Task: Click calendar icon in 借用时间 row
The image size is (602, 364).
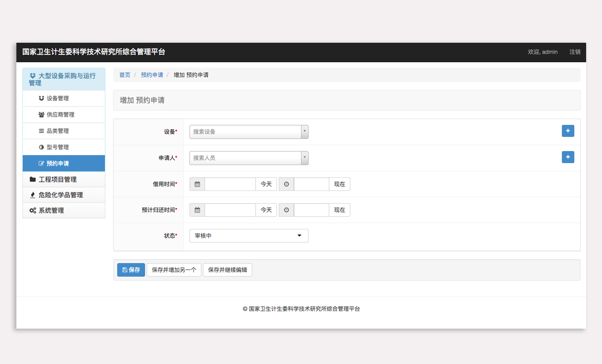Action: 197,184
